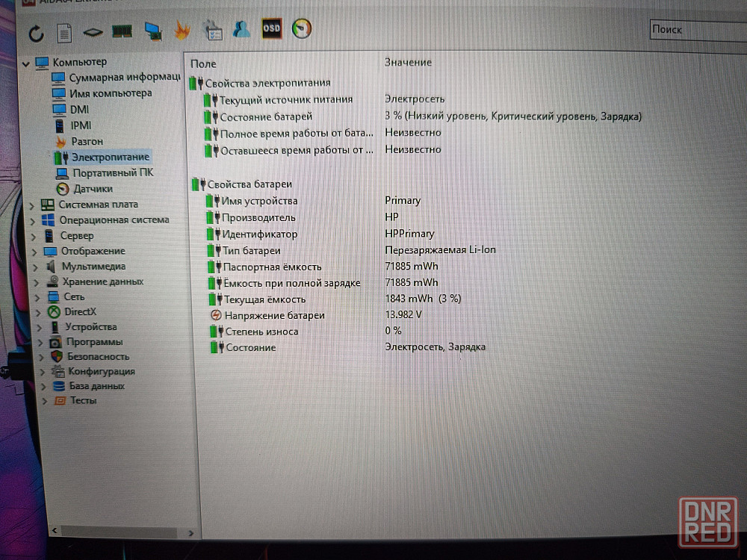The height and width of the screenshot is (560, 747).
Task: Open the memory module toolbar icon
Action: point(122,32)
